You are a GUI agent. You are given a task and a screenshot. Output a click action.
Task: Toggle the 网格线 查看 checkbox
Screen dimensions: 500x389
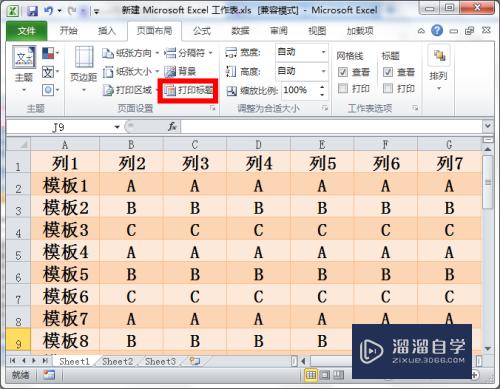coord(343,72)
